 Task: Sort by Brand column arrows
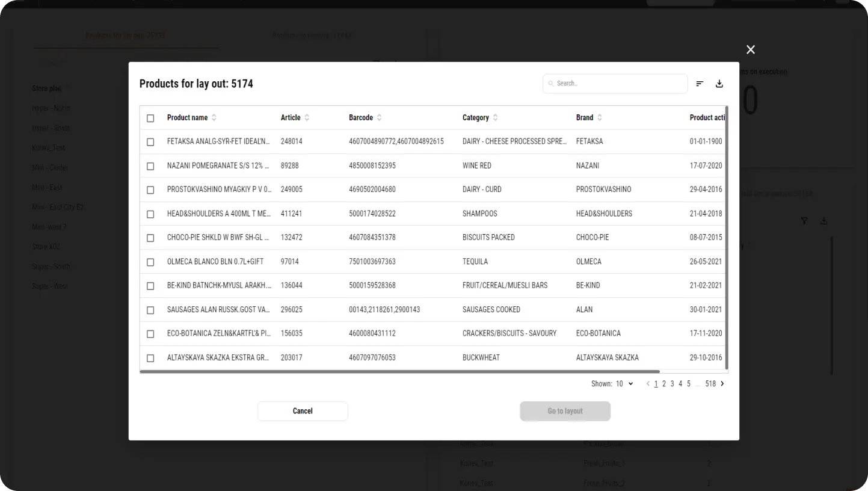tap(600, 118)
